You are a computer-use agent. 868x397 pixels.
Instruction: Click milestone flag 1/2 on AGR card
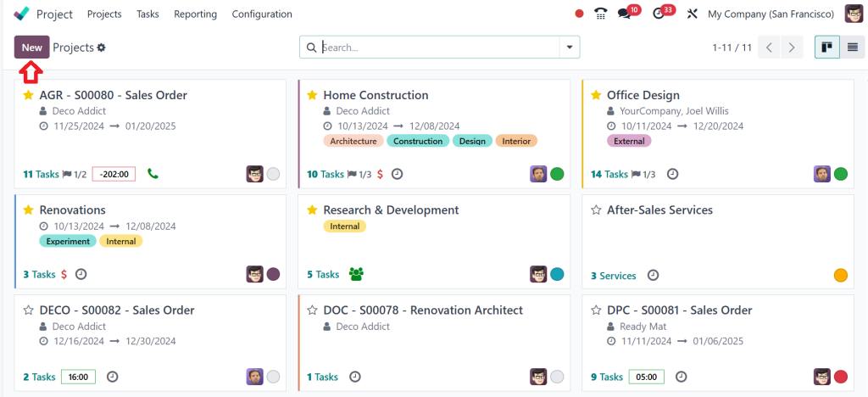pyautogui.click(x=75, y=175)
